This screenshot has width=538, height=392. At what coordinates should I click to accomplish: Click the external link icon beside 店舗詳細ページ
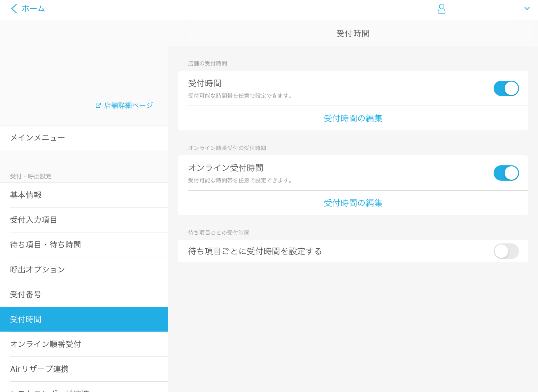(98, 105)
